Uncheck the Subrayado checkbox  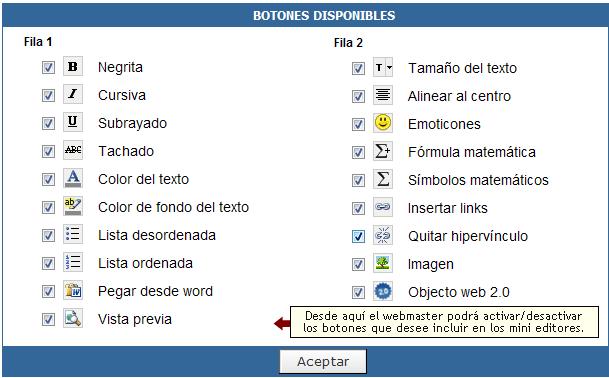pos(48,124)
